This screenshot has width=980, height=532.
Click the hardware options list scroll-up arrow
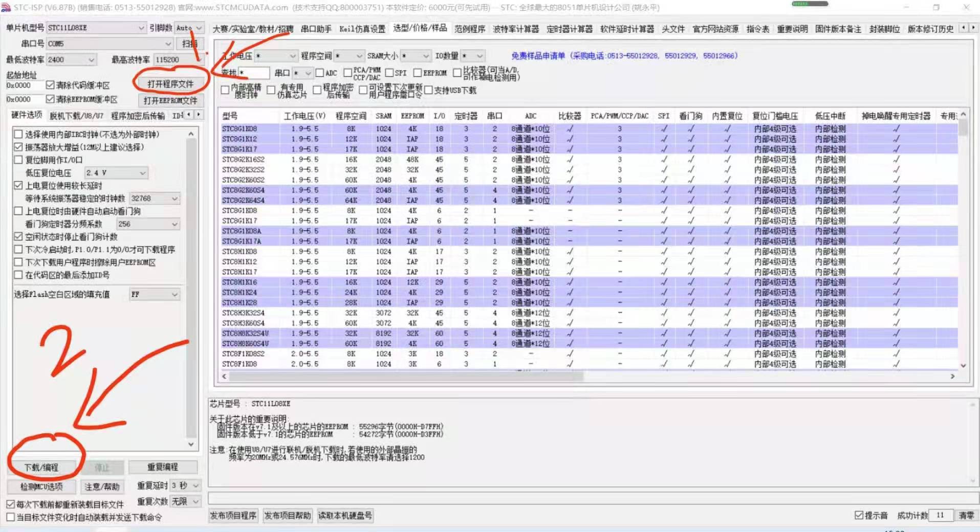pos(191,134)
